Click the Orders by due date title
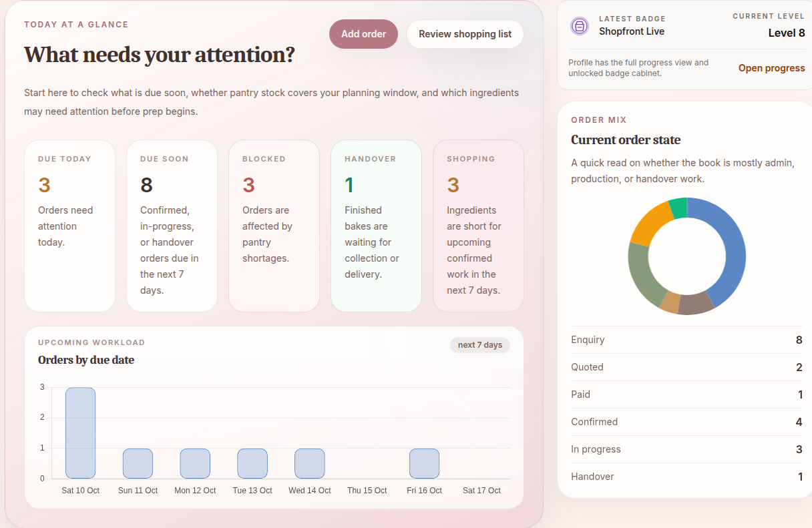 pos(86,360)
